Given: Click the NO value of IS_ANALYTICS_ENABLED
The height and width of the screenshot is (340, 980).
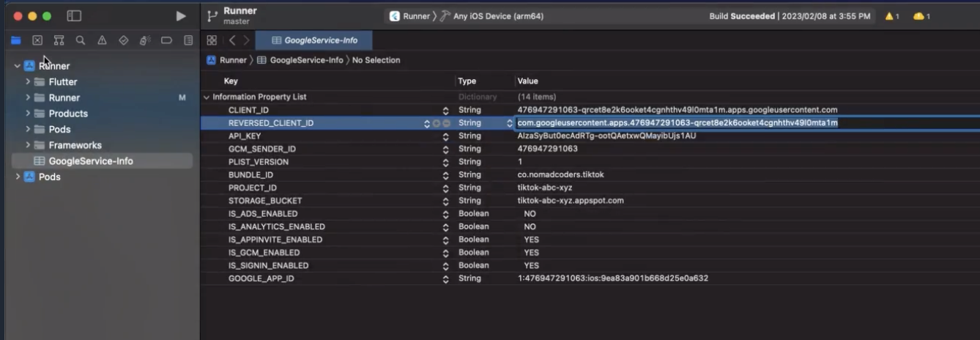Looking at the screenshot, I should point(530,226).
